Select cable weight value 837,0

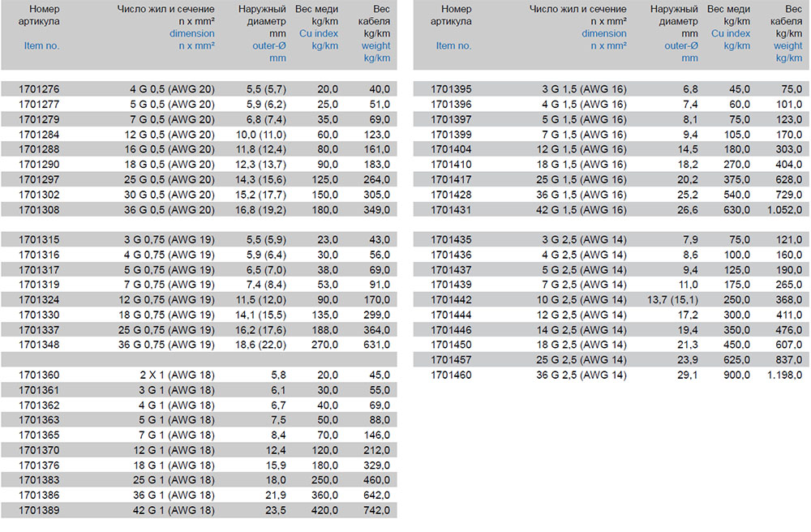789,360
